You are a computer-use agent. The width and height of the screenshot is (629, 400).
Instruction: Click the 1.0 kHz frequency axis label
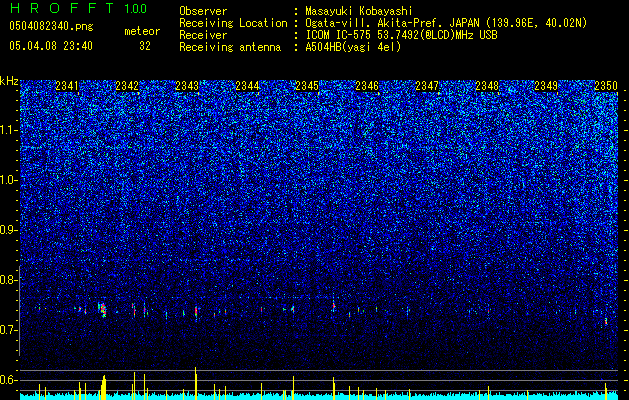click(9, 180)
